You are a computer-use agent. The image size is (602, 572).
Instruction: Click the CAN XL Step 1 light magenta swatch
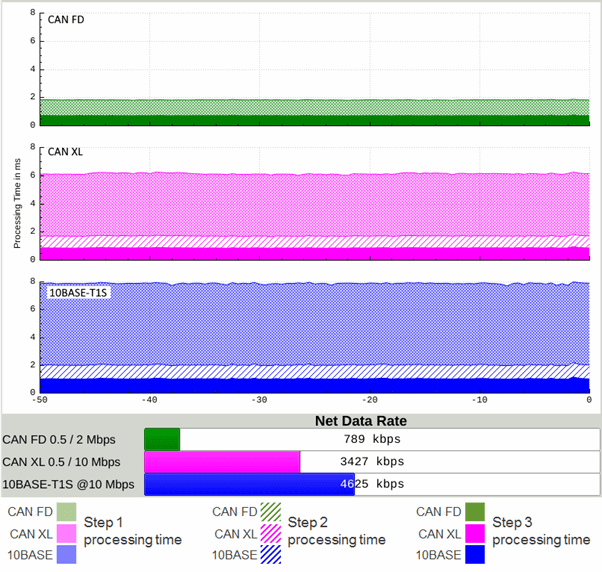(66, 534)
